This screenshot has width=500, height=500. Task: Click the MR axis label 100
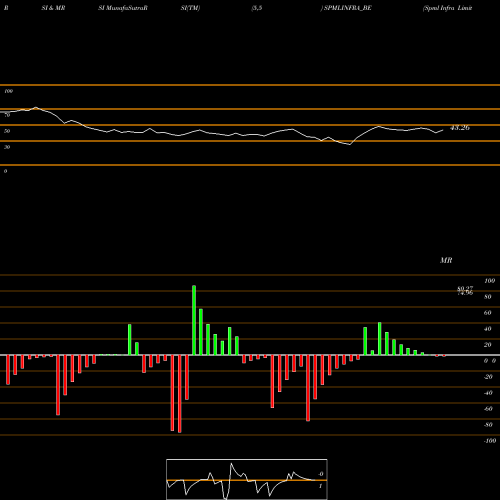click(490, 281)
